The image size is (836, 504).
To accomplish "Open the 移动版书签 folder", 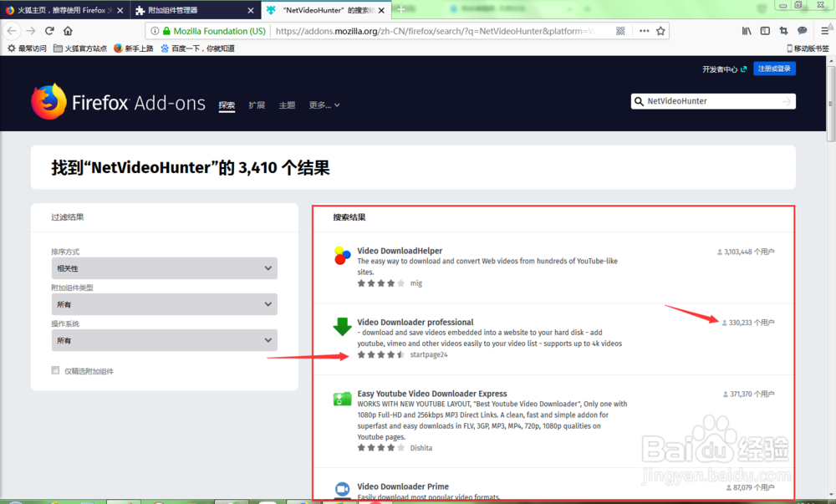I will click(x=808, y=48).
